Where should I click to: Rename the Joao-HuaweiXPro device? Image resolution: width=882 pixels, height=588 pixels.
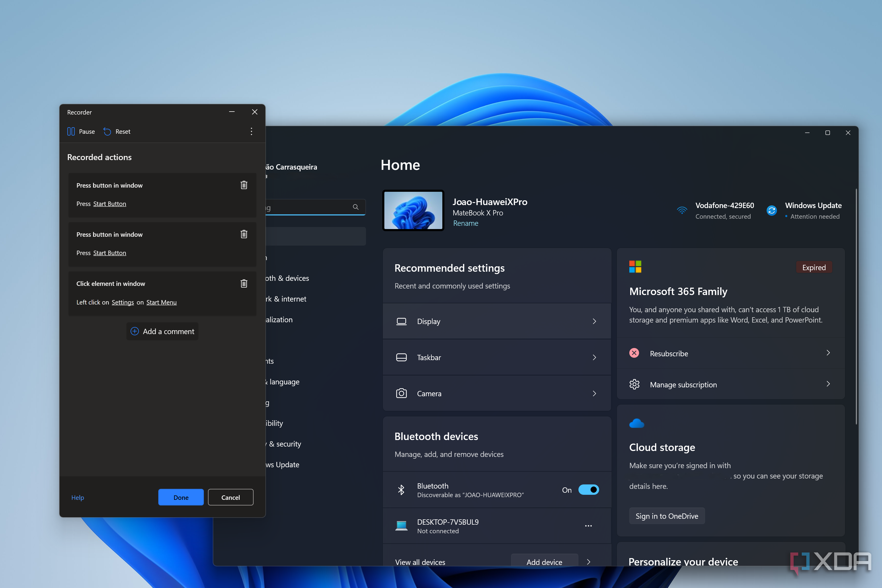pos(465,223)
